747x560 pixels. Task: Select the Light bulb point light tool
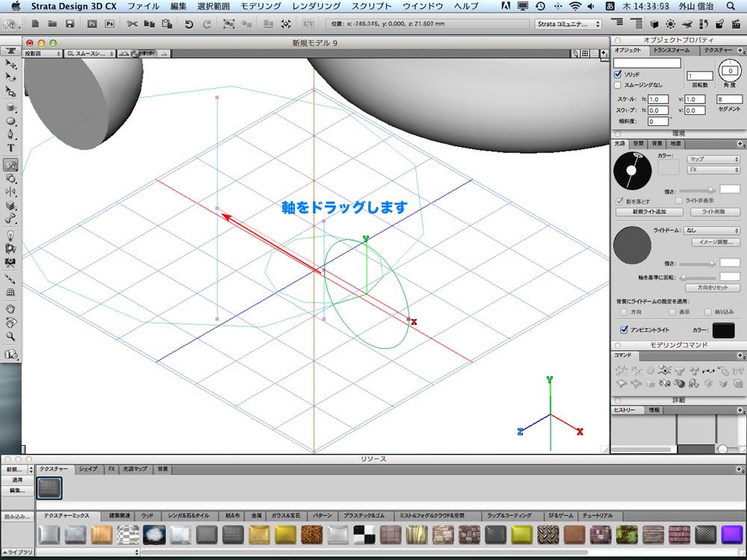[x=10, y=234]
